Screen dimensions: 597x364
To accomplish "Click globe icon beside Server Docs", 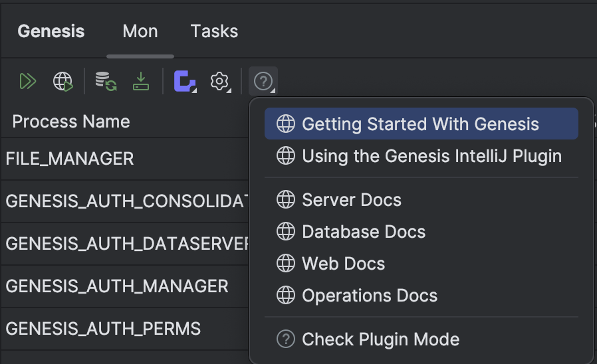I will (286, 200).
